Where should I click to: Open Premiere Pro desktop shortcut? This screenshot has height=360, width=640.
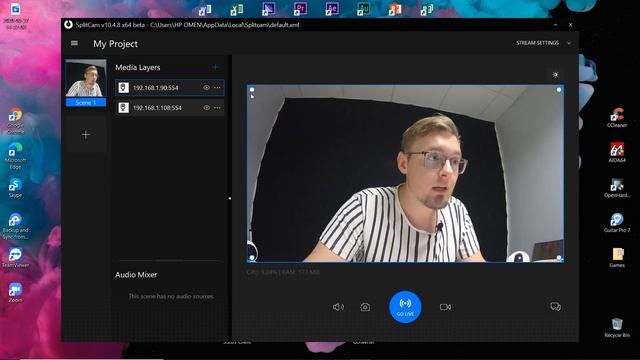click(300, 9)
